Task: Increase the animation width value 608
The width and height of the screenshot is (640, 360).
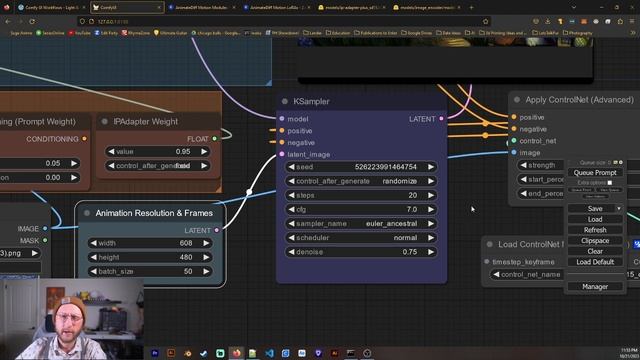Action: pyautogui.click(x=206, y=243)
